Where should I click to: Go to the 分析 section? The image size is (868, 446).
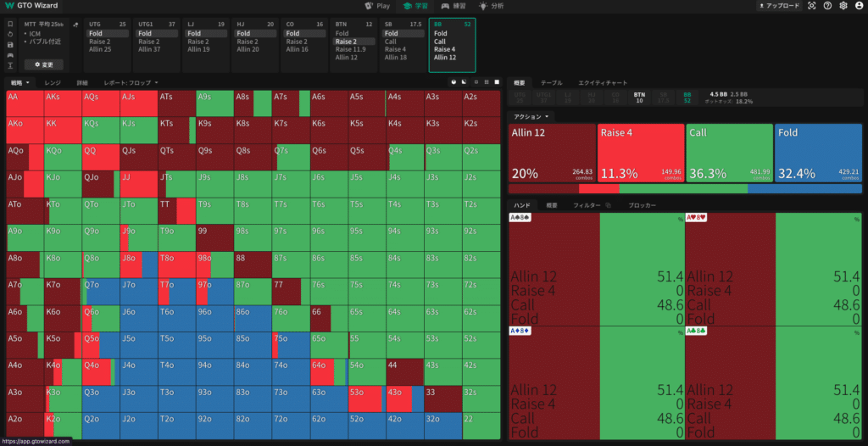point(491,6)
